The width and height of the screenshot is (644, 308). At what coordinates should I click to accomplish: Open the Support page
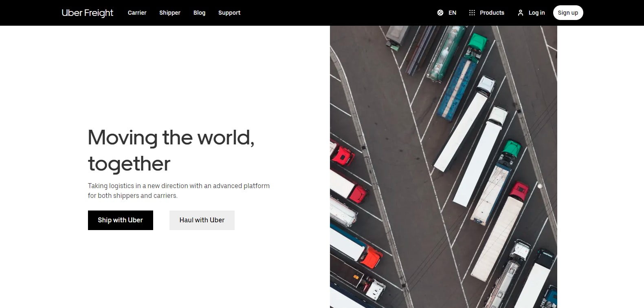pos(229,13)
